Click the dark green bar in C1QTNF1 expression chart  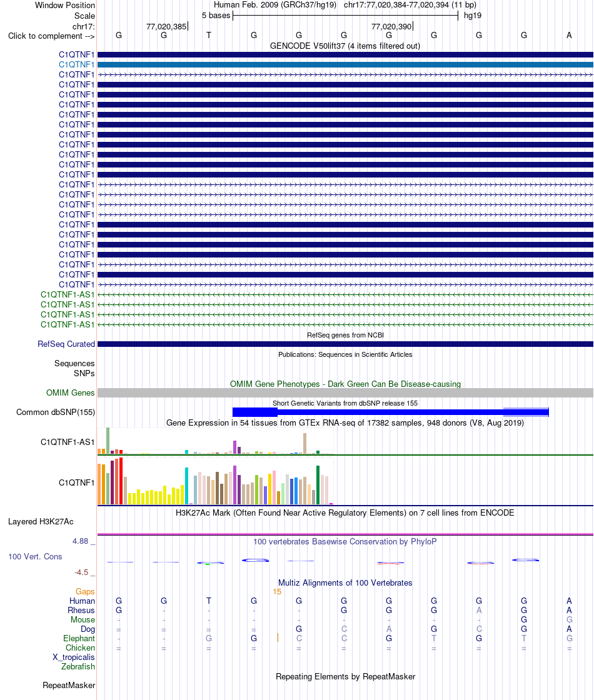point(318,485)
